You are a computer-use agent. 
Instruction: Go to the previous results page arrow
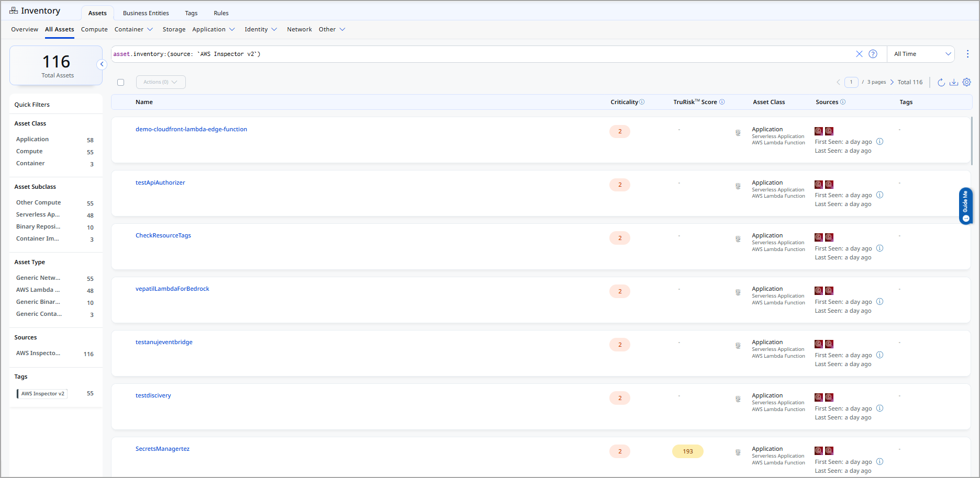(x=838, y=82)
